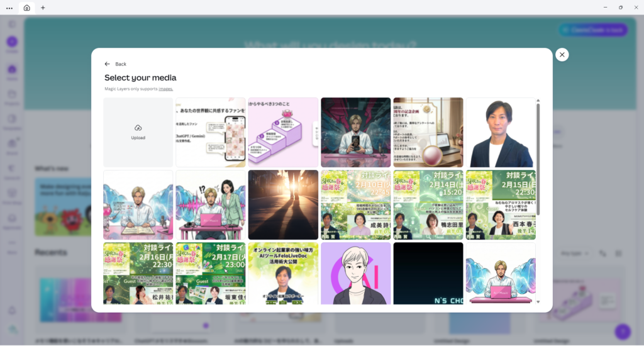Click the media grid scrollbar thumb
The height and width of the screenshot is (346, 644).
tap(538, 157)
